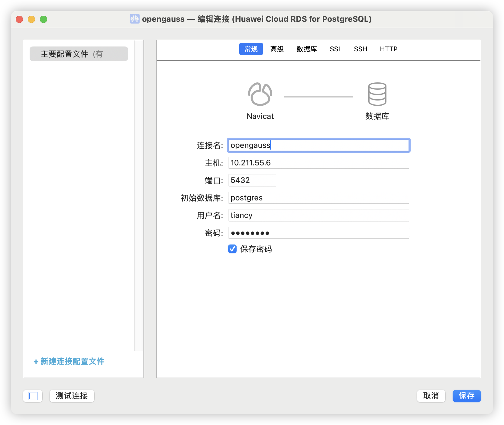Switch to the 常规 tab

click(251, 49)
